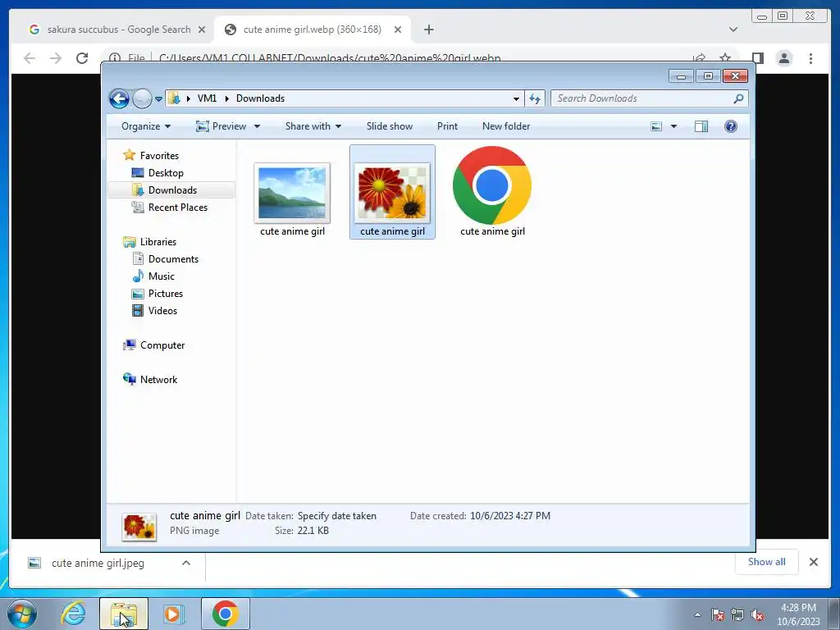This screenshot has width=840, height=630.
Task: Click the Change your view icon
Action: coord(656,126)
